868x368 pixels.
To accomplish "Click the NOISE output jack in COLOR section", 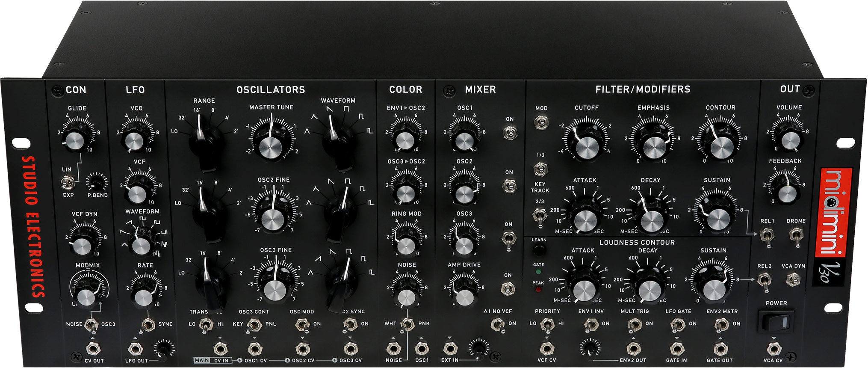I will [393, 348].
